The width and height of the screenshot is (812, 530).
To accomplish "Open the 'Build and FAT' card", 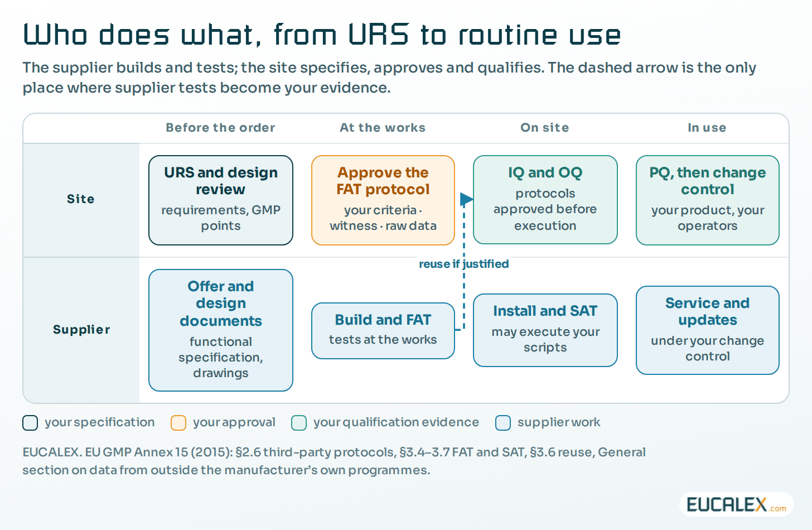I will [383, 331].
